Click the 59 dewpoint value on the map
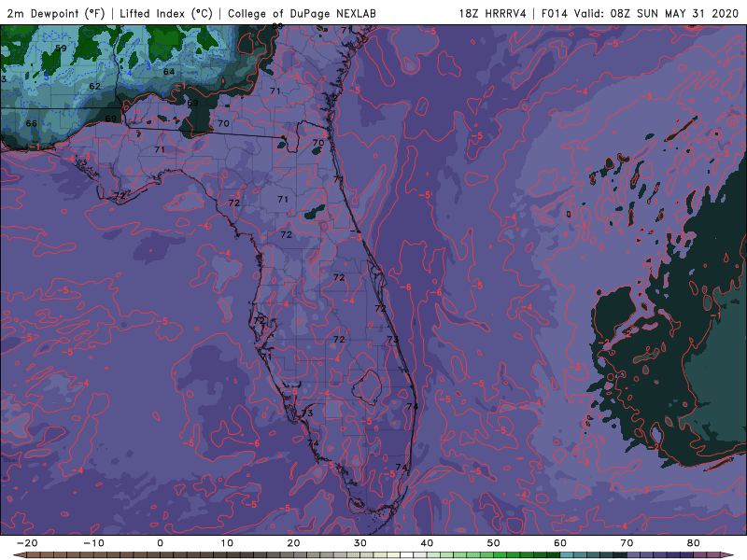This screenshot has width=747, height=560. coord(61,49)
